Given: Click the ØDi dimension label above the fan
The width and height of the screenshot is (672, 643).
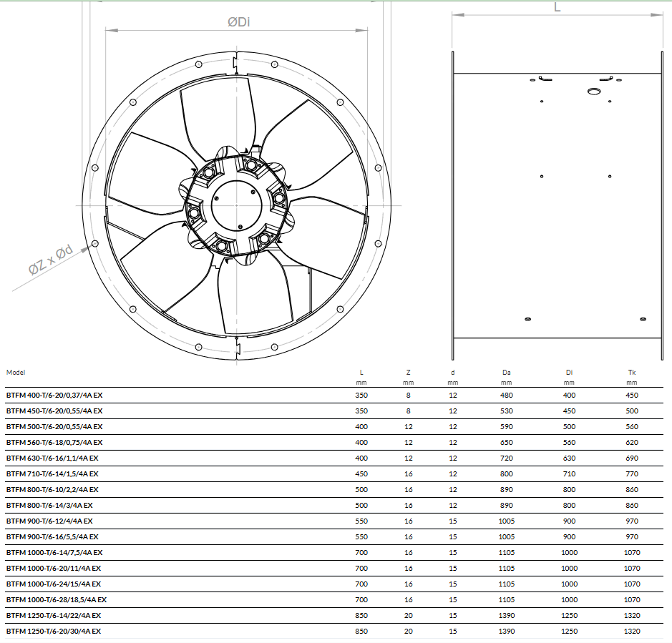Looking at the screenshot, I should click(238, 22).
